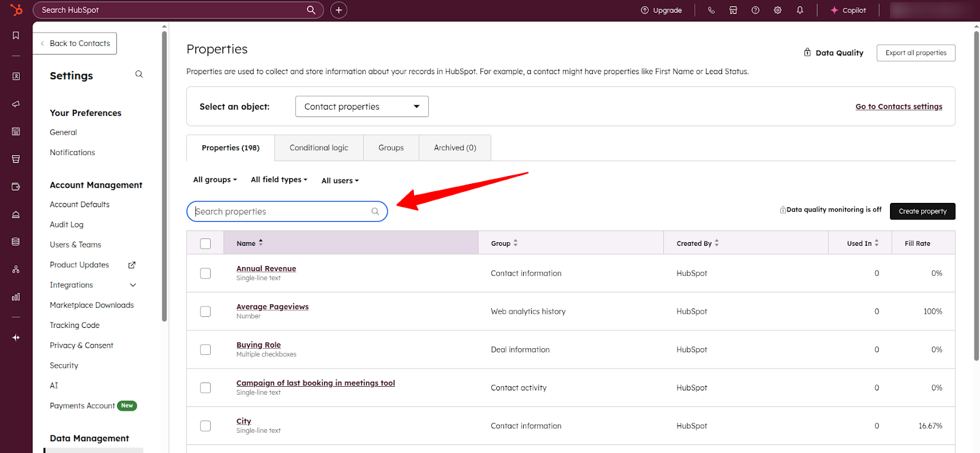Viewport: 980px width, 453px height.
Task: Open the bookmarks icon in left rail
Action: pos(16,36)
